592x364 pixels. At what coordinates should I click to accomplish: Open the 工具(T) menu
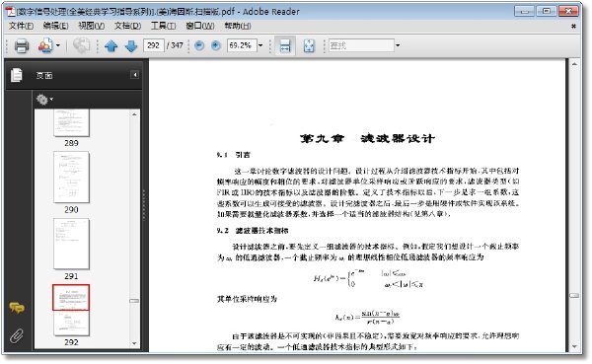pos(163,26)
